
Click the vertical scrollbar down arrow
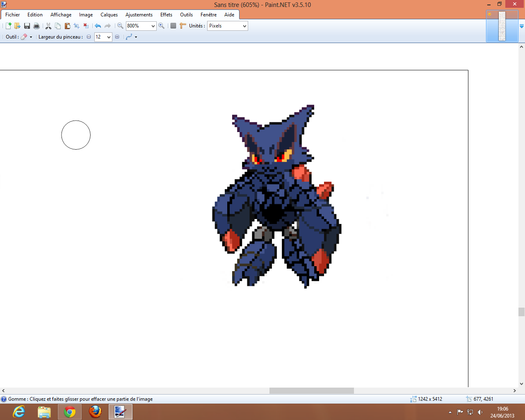[x=521, y=384]
